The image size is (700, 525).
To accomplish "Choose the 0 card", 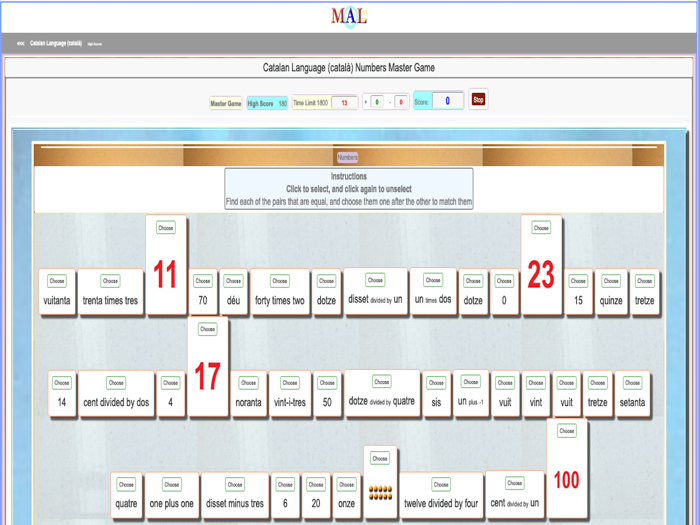I will pos(504,281).
